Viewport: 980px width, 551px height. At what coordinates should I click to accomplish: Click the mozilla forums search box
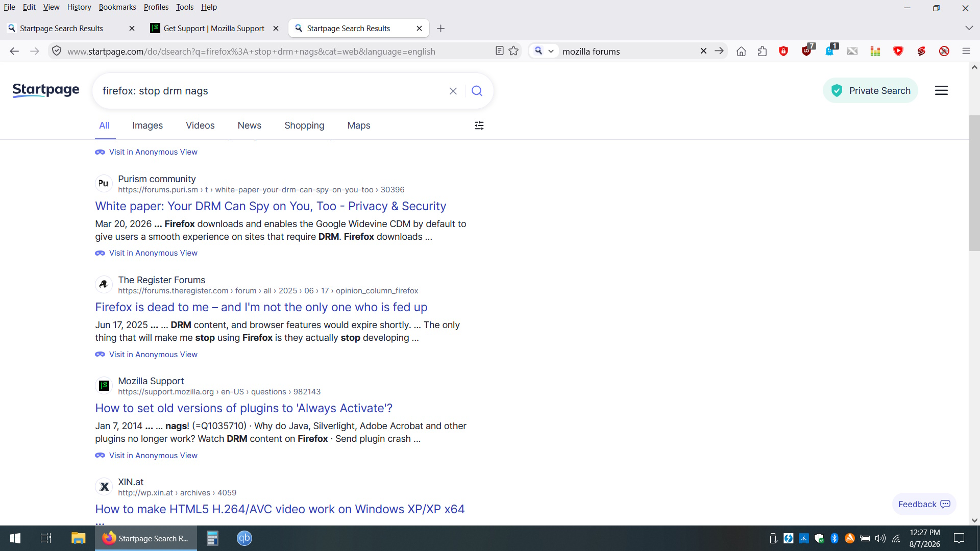tap(628, 51)
